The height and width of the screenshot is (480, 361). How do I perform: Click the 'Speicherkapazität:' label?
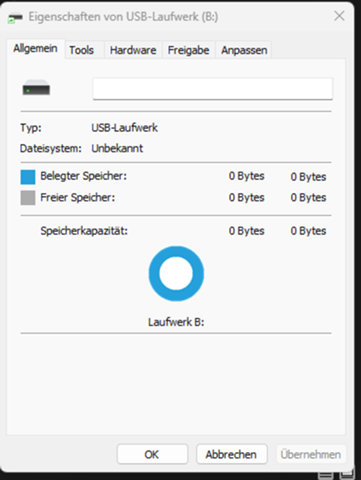[84, 231]
